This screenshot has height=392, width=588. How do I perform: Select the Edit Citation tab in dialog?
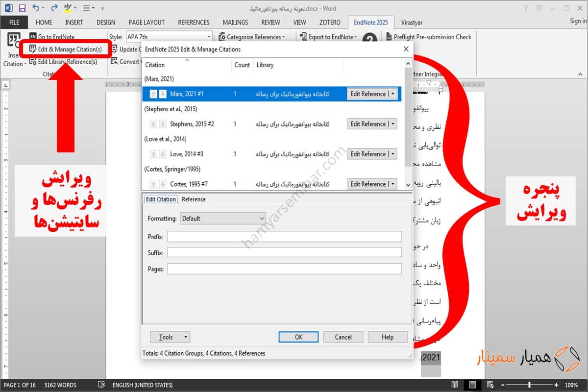[161, 199]
